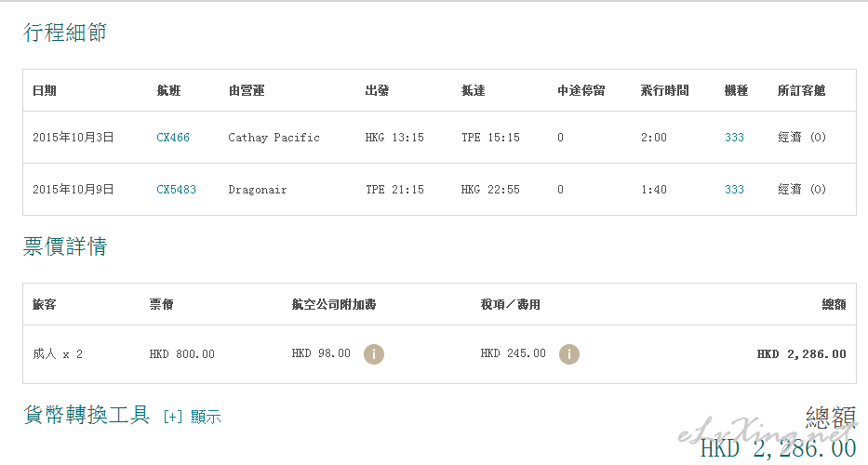Expand currency converter with [+] 顯示
868x465 pixels.
pyautogui.click(x=192, y=417)
